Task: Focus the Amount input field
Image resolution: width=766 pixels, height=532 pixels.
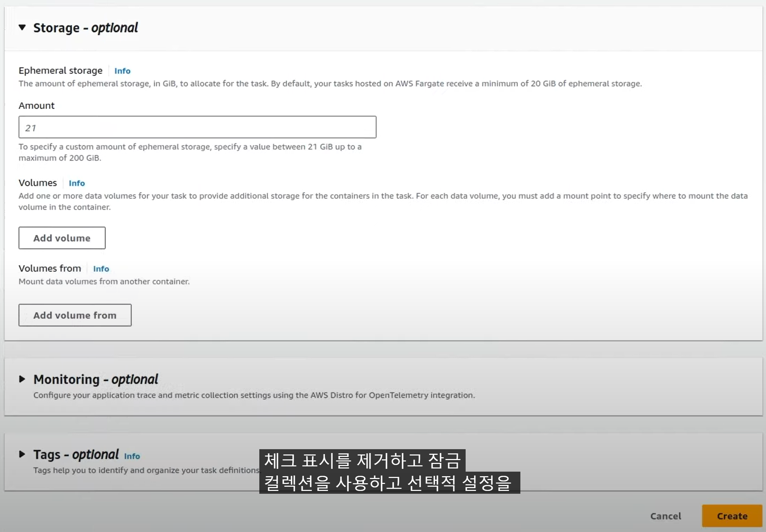Action: pos(197,127)
